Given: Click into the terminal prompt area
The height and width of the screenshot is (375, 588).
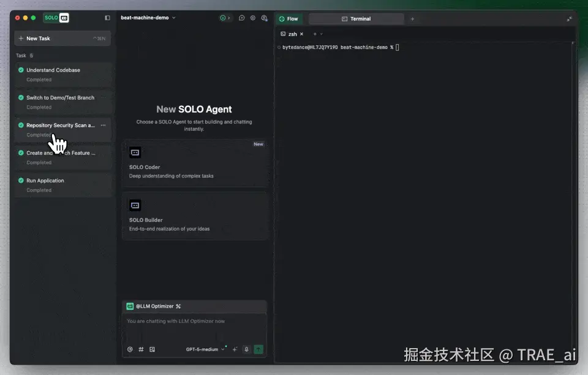Looking at the screenshot, I should pos(398,47).
